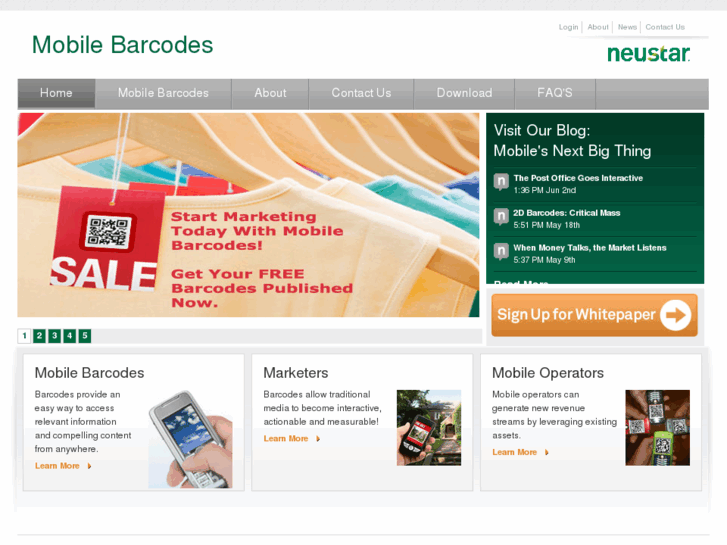Select banner slide 5
Screen dimensions: 727x545
point(85,336)
